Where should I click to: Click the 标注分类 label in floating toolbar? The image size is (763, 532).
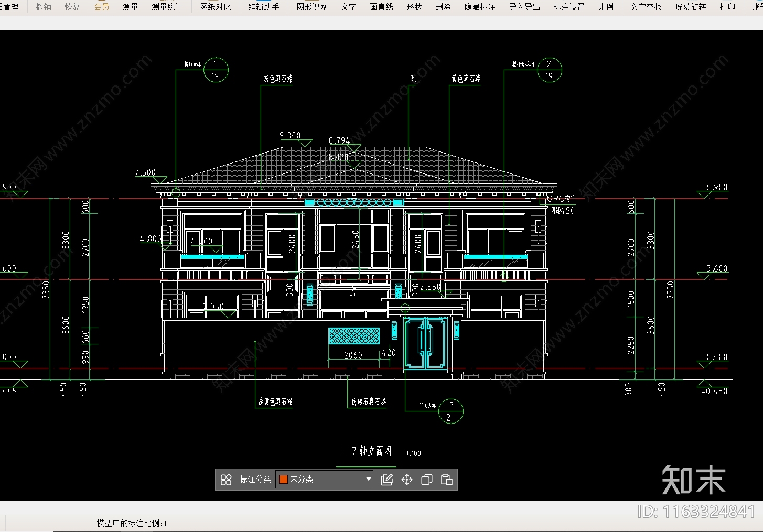(x=255, y=479)
